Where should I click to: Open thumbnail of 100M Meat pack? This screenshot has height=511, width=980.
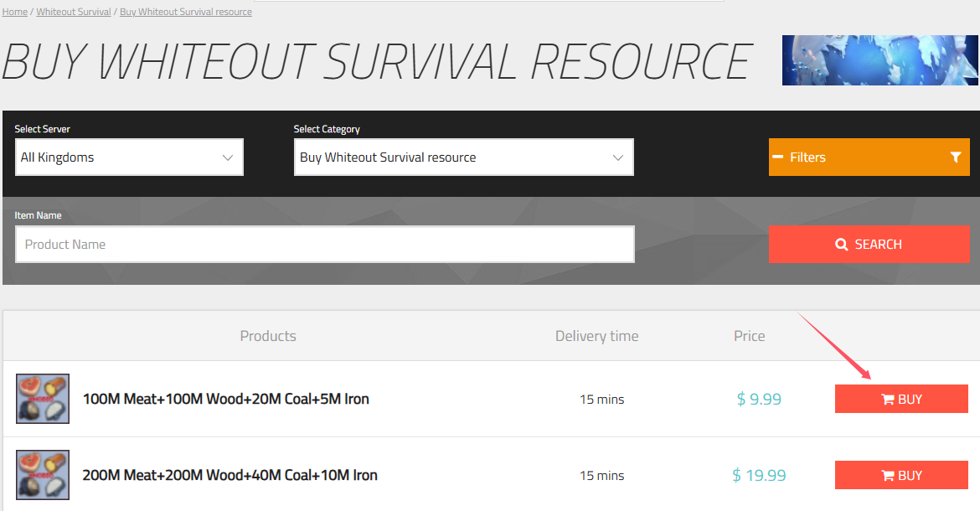coord(43,400)
